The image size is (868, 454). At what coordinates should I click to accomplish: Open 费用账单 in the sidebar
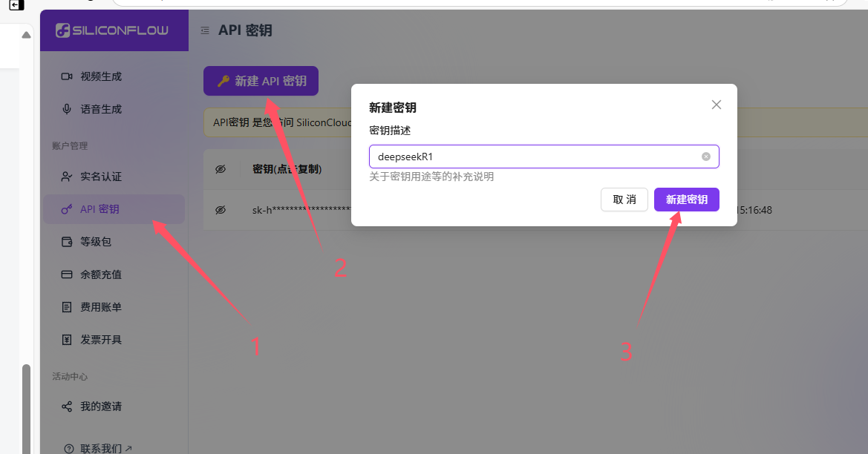pyautogui.click(x=114, y=307)
